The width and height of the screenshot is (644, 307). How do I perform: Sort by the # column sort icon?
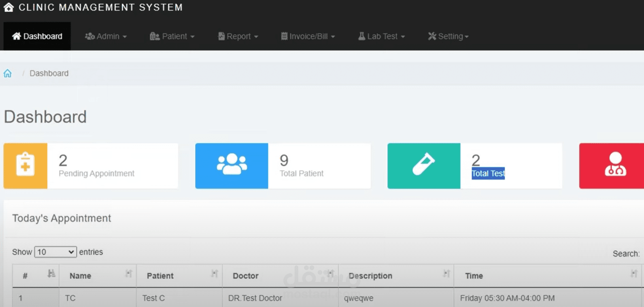coord(51,273)
